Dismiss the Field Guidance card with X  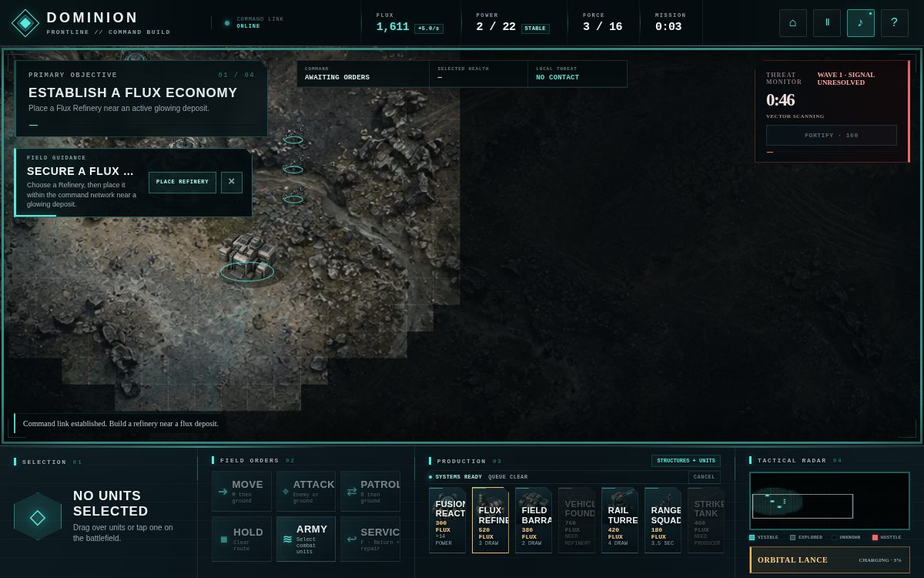click(232, 182)
